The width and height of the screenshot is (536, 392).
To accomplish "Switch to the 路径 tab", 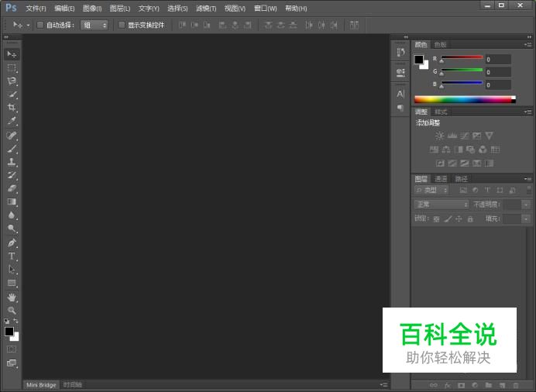I will (x=461, y=179).
